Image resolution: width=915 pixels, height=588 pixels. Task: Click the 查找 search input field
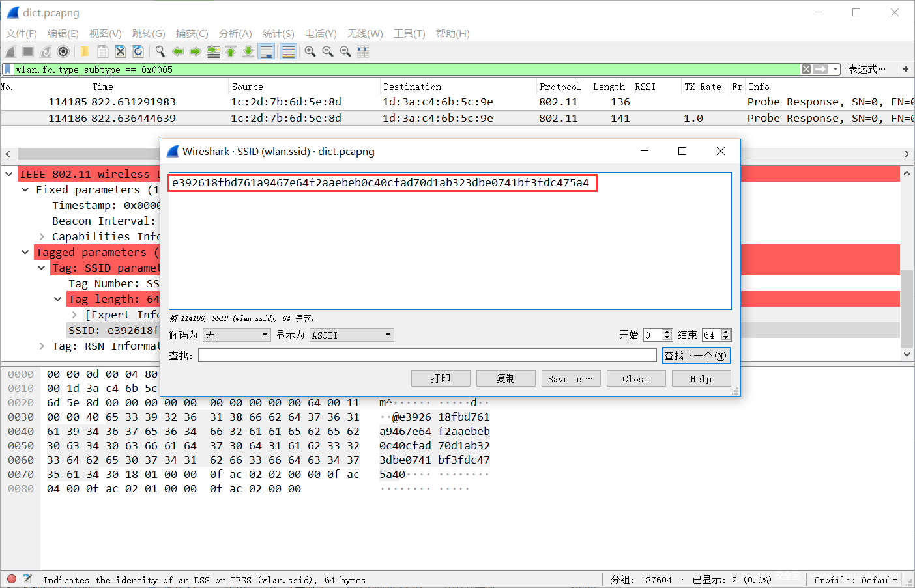tap(427, 355)
